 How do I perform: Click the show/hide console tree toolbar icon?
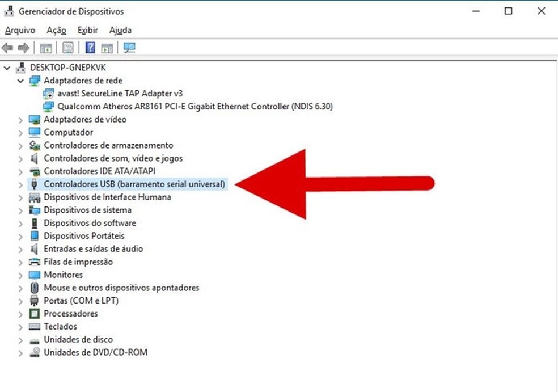(46, 48)
